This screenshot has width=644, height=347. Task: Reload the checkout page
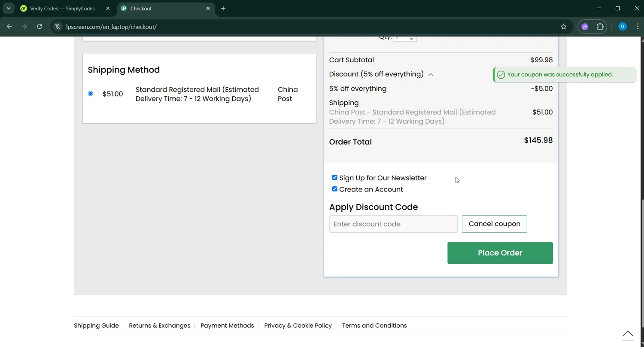coord(39,27)
